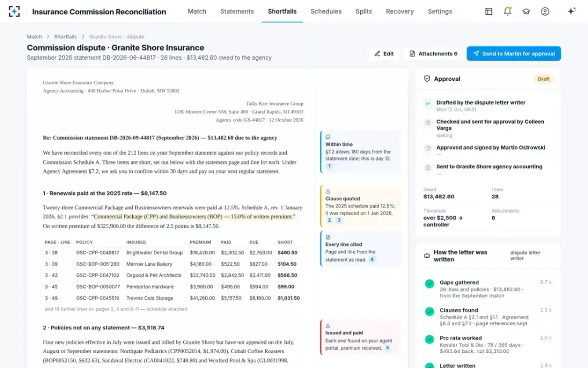Click the green check beside Pro rata worked

[429, 340]
